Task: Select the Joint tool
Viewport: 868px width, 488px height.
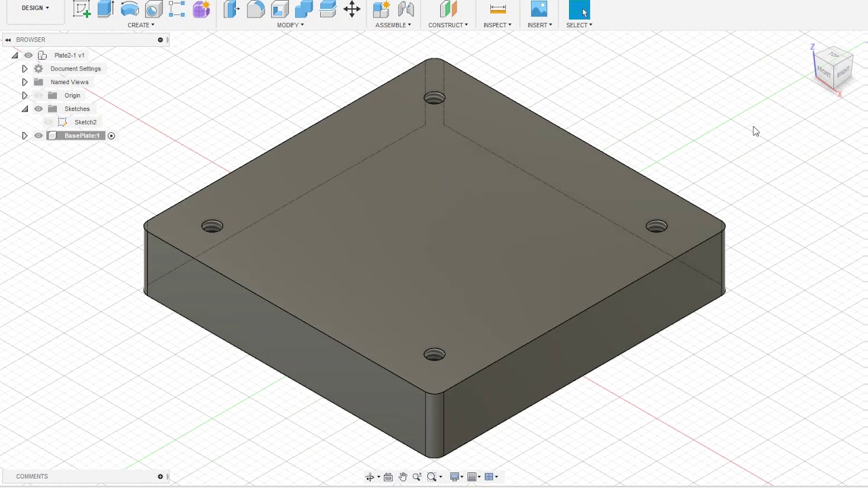Action: point(406,9)
